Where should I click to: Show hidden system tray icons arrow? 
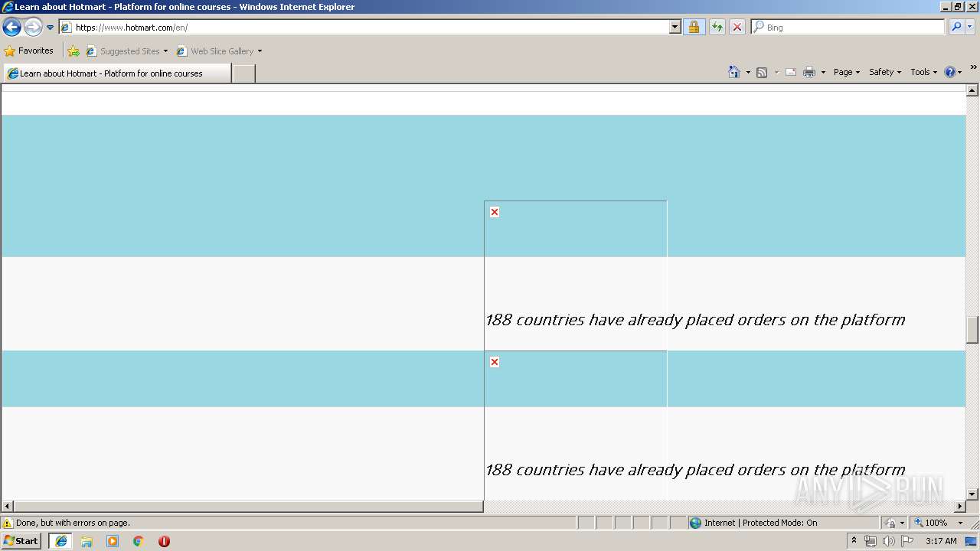(854, 541)
